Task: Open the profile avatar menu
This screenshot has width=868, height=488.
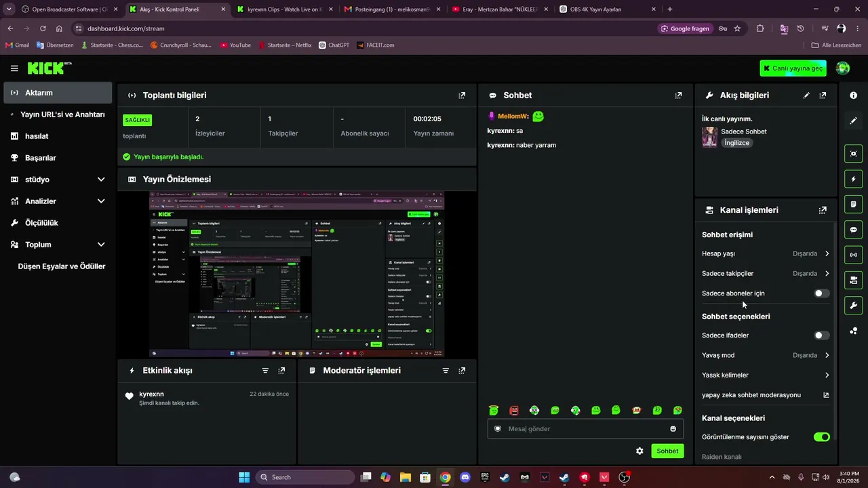Action: point(843,68)
